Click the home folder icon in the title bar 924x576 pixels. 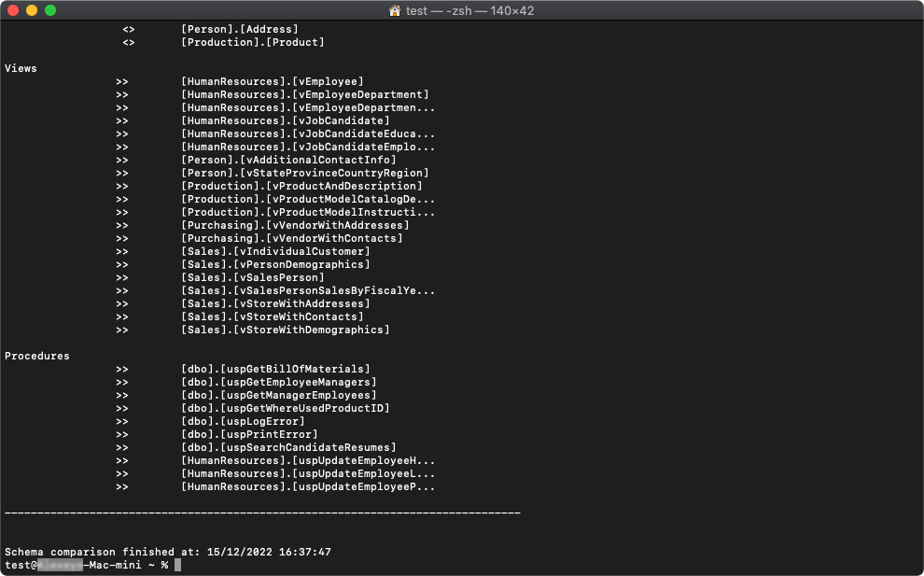pyautogui.click(x=395, y=10)
